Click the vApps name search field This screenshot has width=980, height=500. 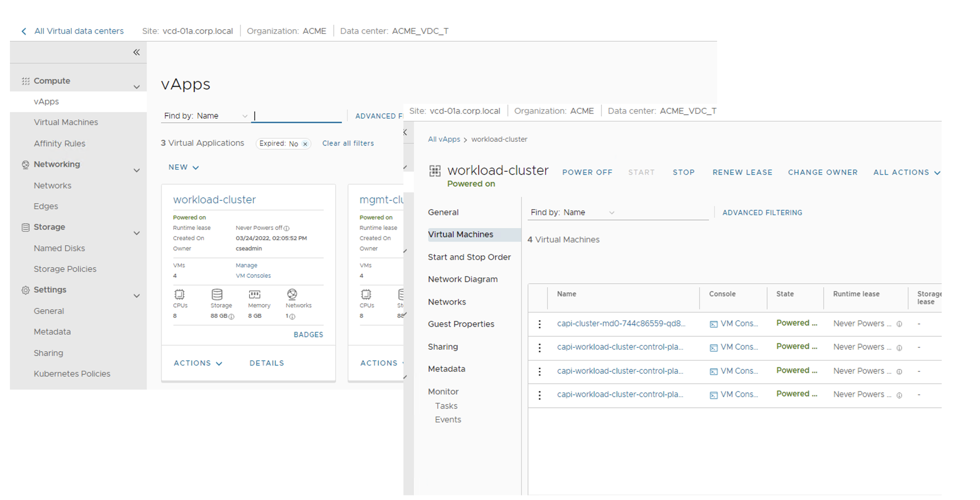coord(297,116)
